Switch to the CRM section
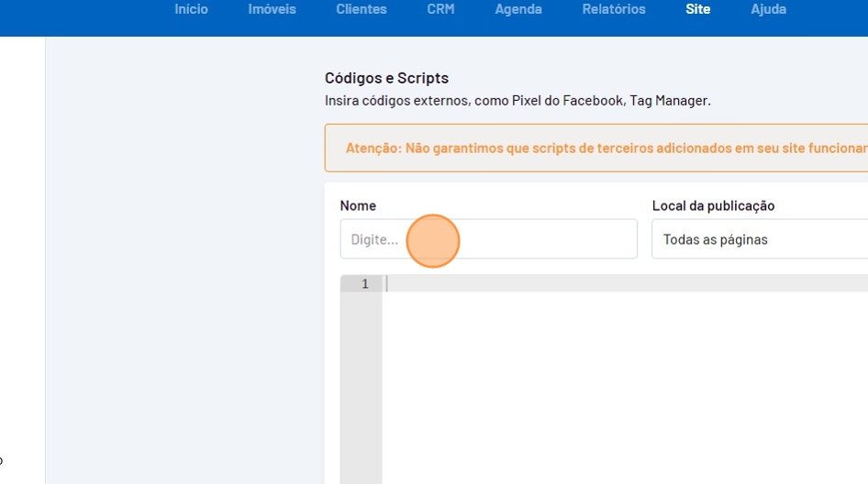This screenshot has height=484, width=868. click(440, 9)
